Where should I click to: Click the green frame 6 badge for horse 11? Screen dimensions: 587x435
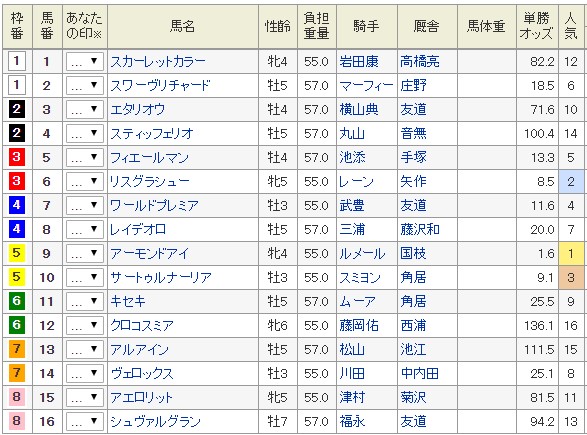click(x=16, y=301)
